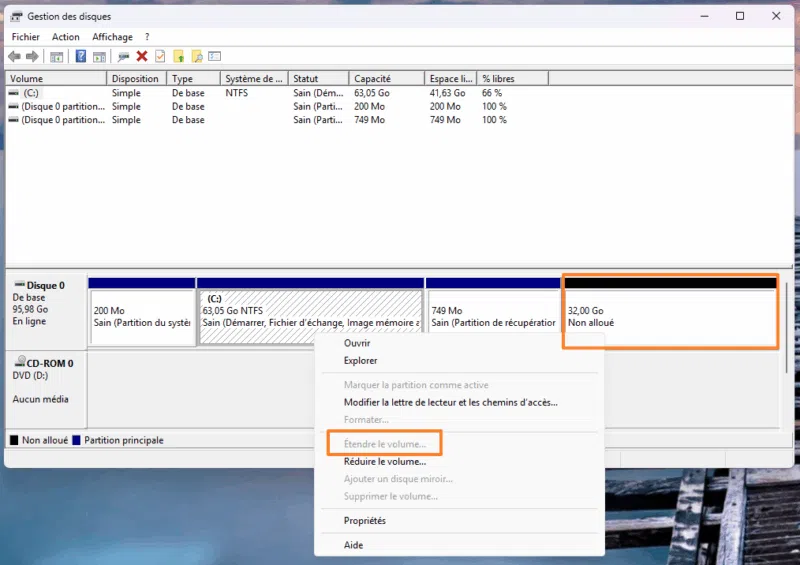Click the connect-drive icon left of red X
Viewport: 800px width, 565px height.
coord(123,57)
